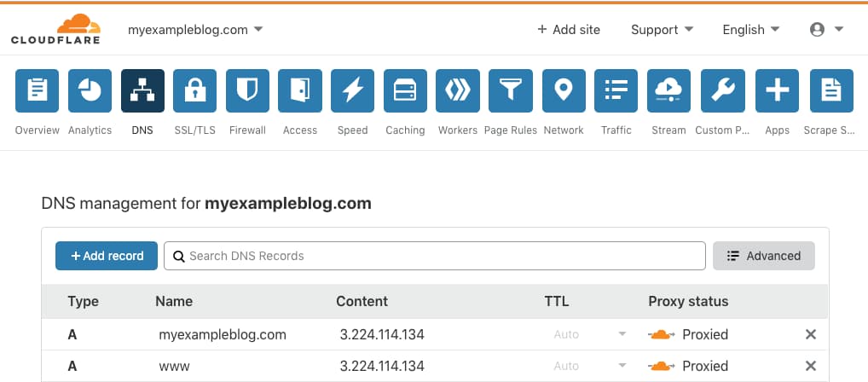
Task: Open the Support dropdown menu
Action: [662, 30]
